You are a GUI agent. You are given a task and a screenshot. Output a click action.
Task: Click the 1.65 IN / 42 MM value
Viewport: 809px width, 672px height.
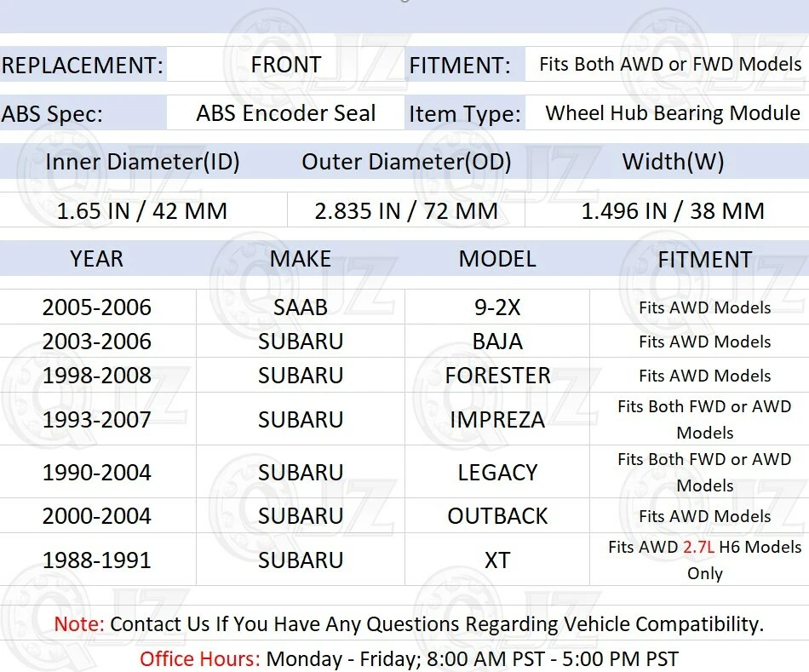[x=142, y=210]
